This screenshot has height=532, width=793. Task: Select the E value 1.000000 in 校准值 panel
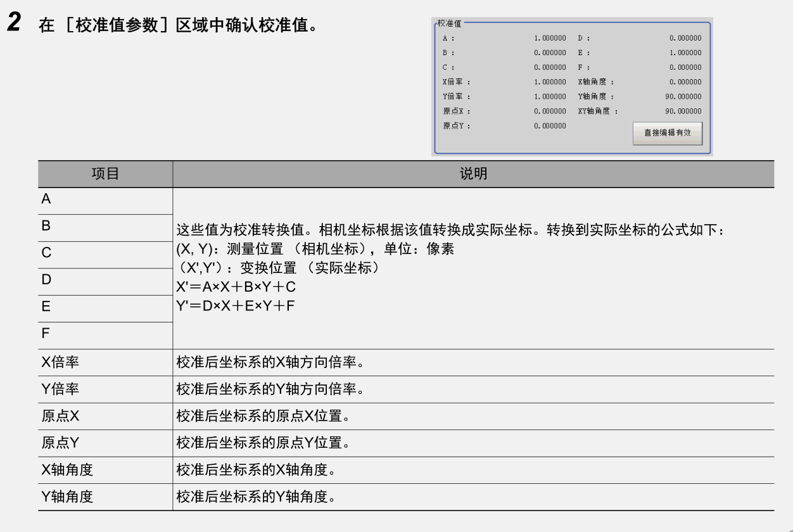click(685, 53)
